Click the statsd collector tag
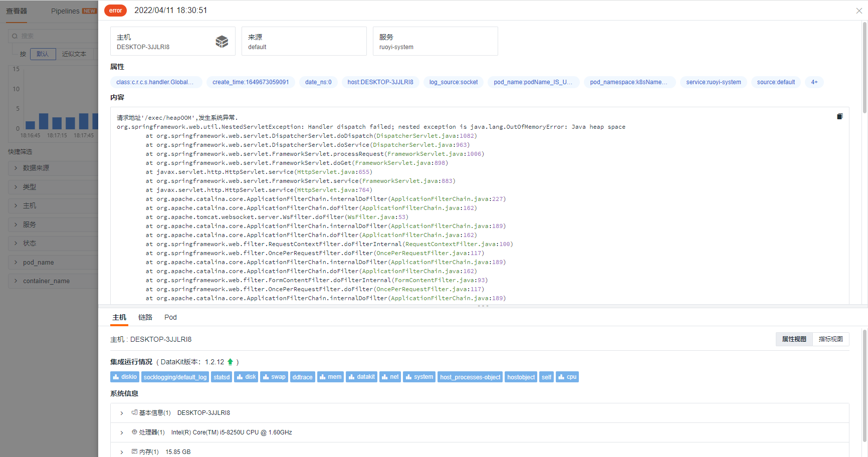The width and height of the screenshot is (868, 457). point(222,377)
